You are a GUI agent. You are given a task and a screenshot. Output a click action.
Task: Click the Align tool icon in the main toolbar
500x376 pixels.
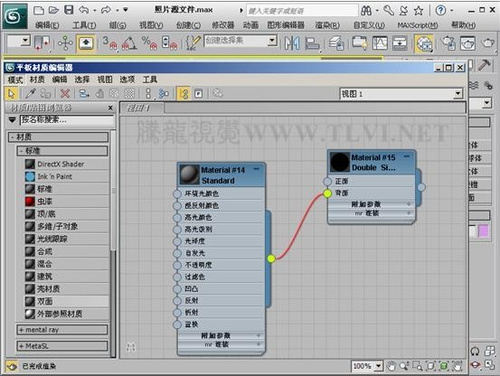[x=312, y=43]
